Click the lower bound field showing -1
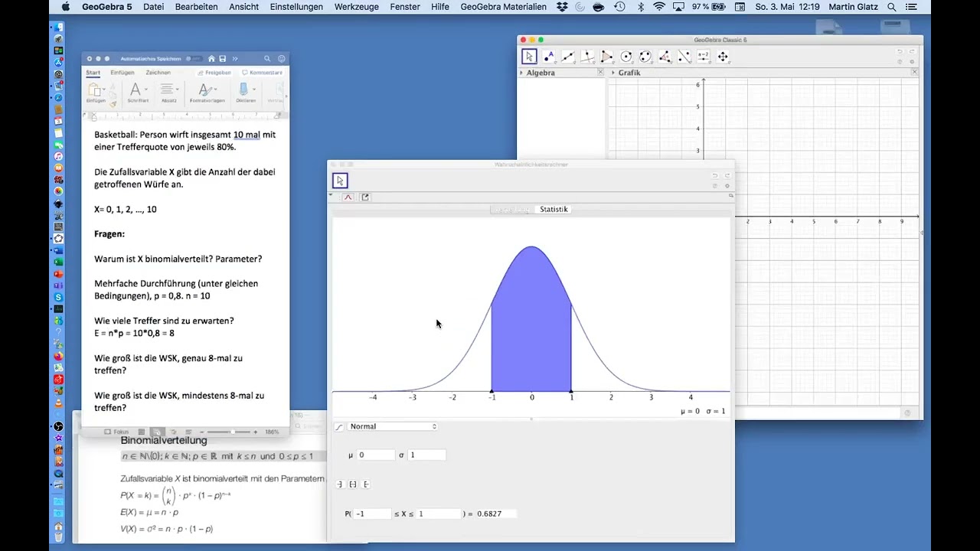Image resolution: width=980 pixels, height=551 pixels. 373,514
